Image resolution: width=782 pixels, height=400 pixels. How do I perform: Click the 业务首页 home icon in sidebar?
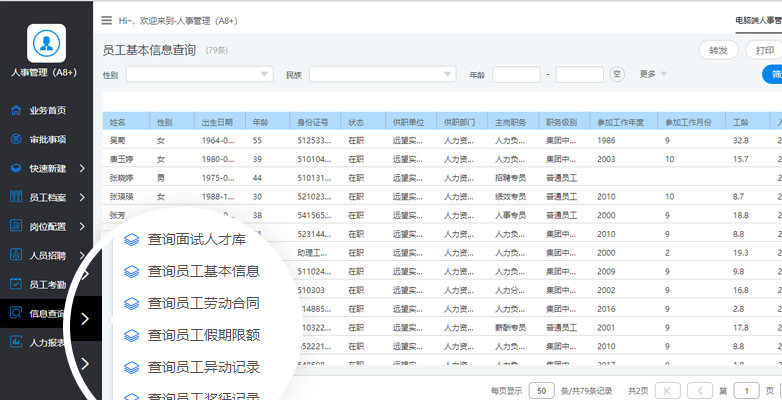(x=16, y=110)
